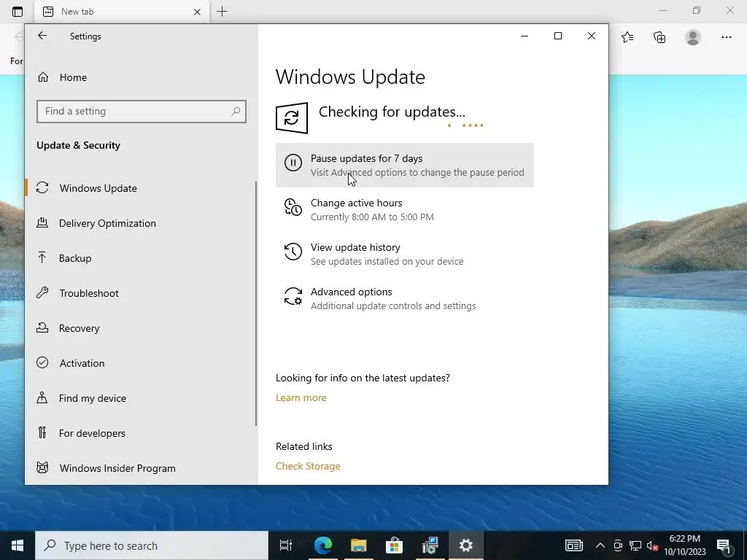Click the active hours clock icon
Screen dimensions: 747x560
coord(293,207)
